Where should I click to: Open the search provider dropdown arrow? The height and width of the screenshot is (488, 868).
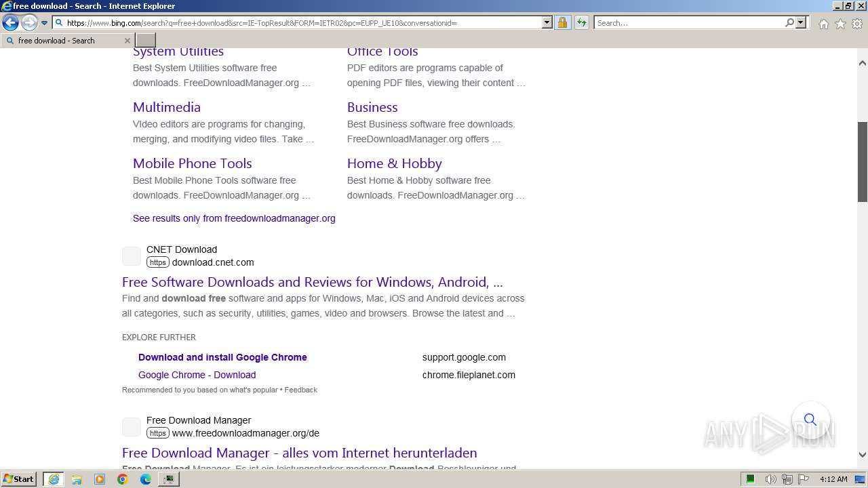click(801, 23)
